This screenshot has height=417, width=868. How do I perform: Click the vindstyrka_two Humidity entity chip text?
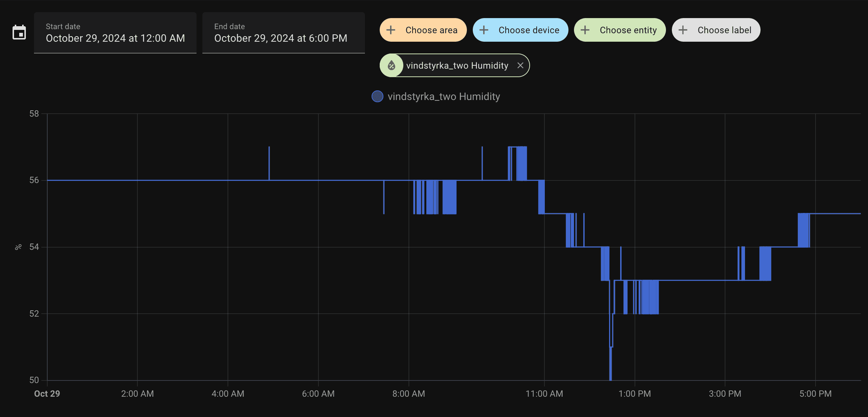pos(457,66)
